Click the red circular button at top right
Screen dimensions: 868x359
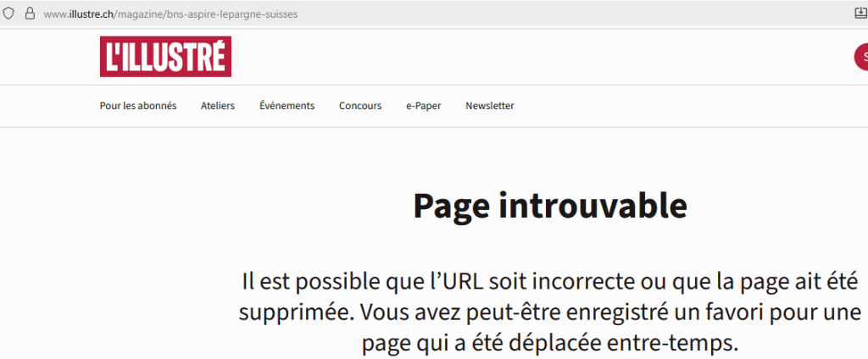[x=861, y=57]
